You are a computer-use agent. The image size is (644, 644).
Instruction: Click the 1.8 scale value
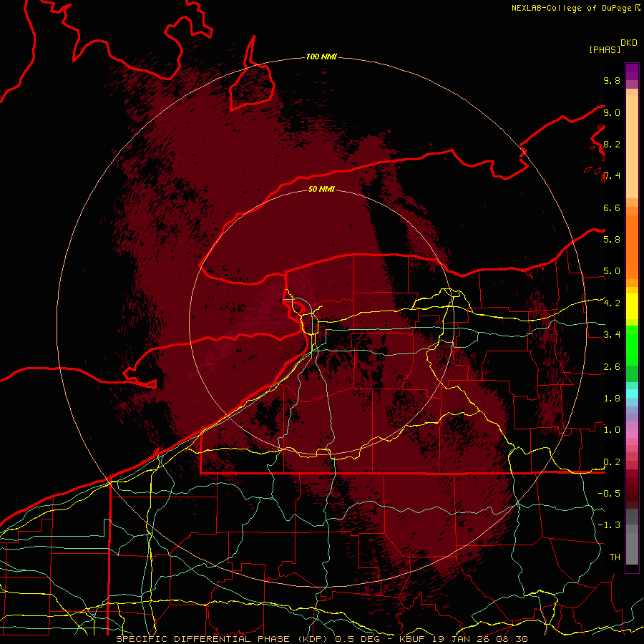[x=612, y=399]
